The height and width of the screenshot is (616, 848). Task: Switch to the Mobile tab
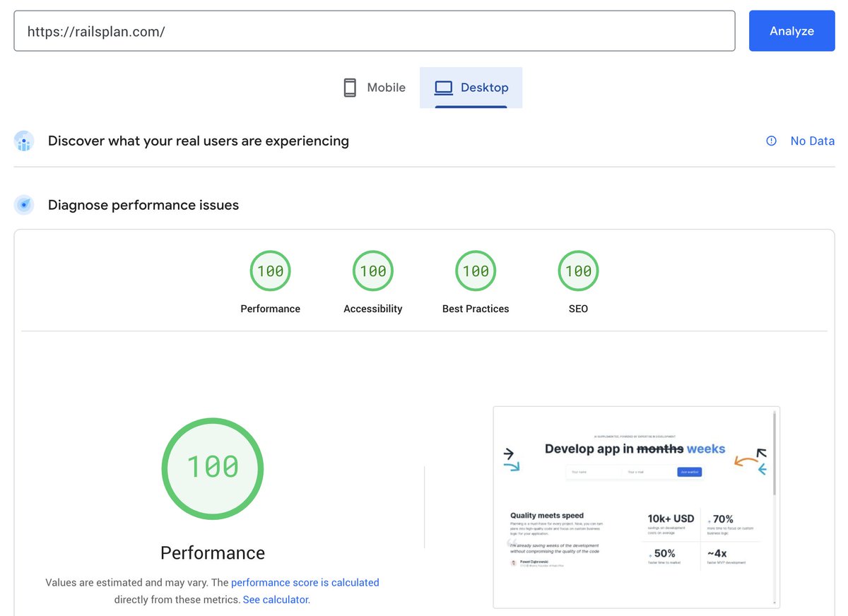point(374,88)
